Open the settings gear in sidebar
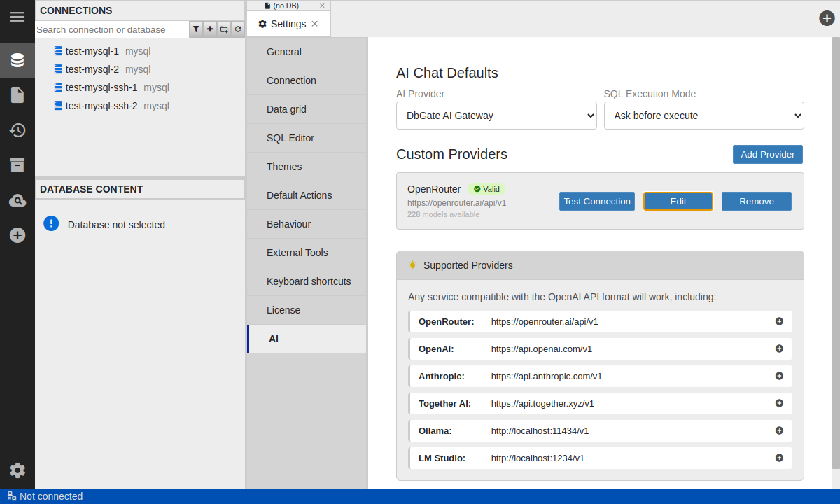 click(17, 470)
